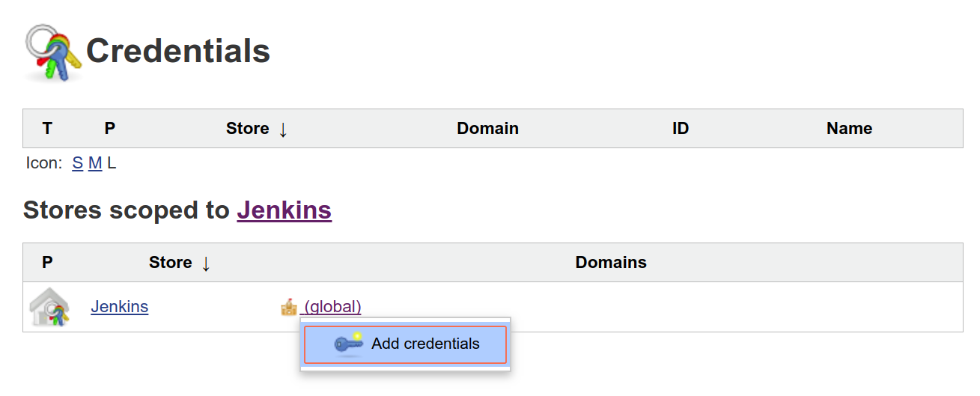Sort stores table by Domains header
The width and height of the screenshot is (980, 396).
[x=611, y=263]
